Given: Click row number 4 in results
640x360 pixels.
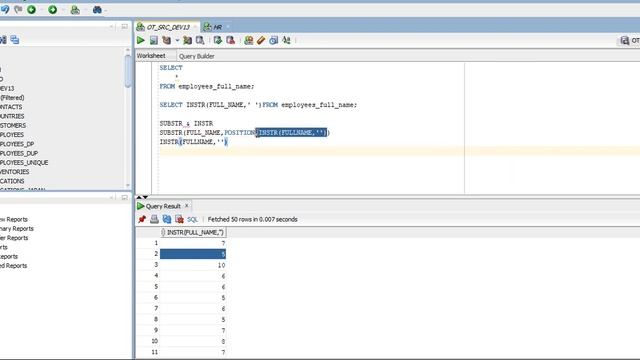Looking at the screenshot, I should coord(156,276).
